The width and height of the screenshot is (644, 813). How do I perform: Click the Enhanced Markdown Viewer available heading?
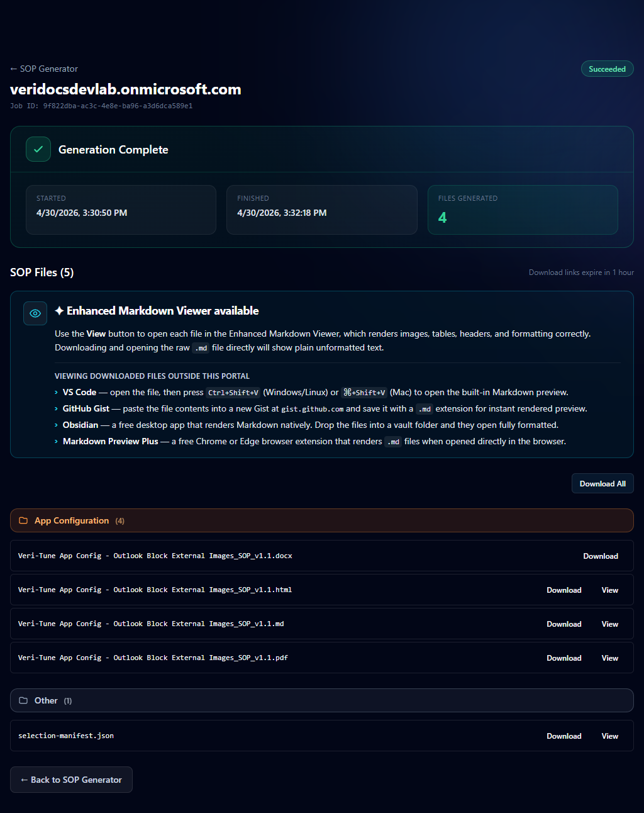coord(157,311)
